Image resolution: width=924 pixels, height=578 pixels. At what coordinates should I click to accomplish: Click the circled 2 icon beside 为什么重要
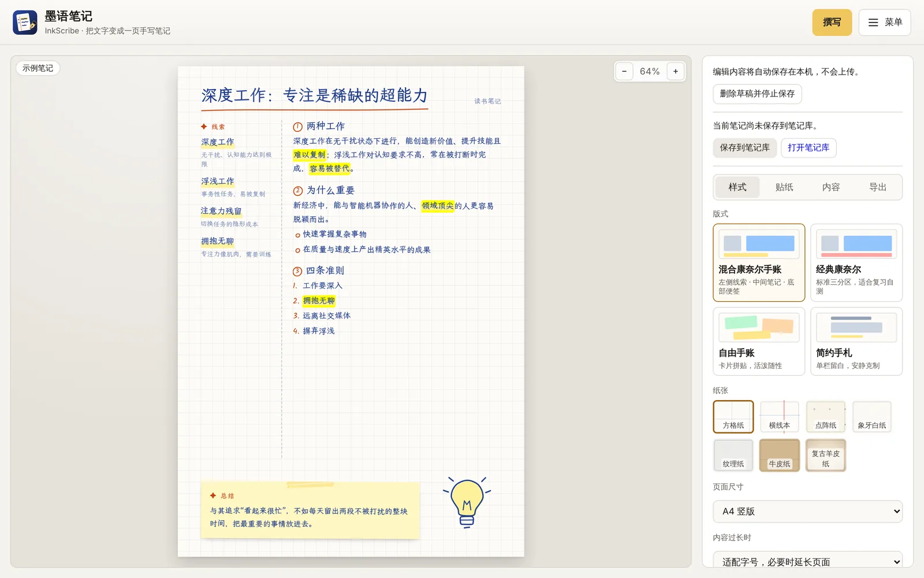pos(297,191)
